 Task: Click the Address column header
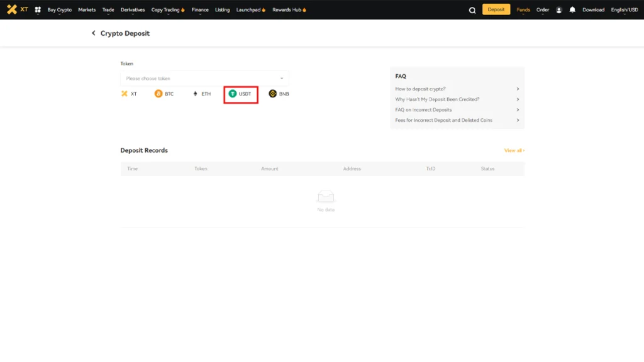pyautogui.click(x=352, y=168)
